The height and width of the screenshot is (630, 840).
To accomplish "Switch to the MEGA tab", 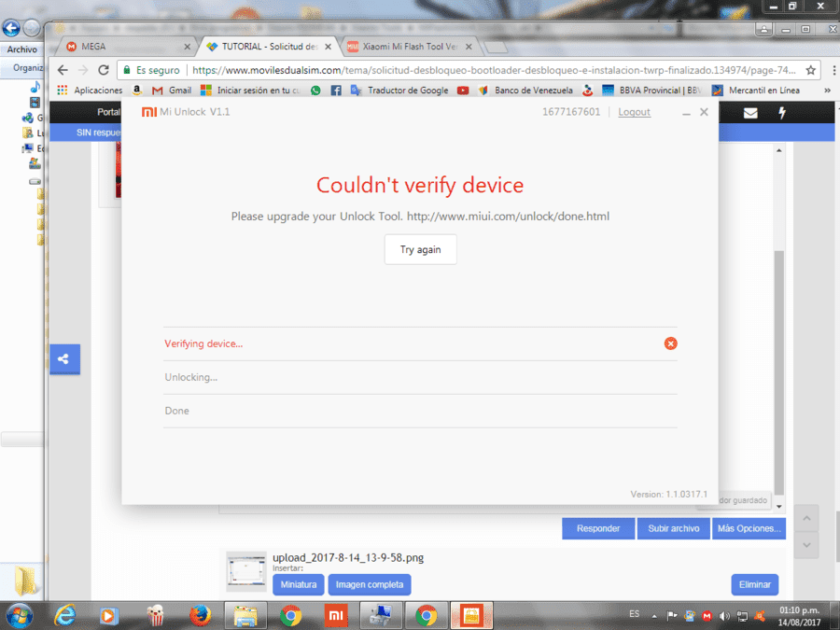I will click(128, 47).
